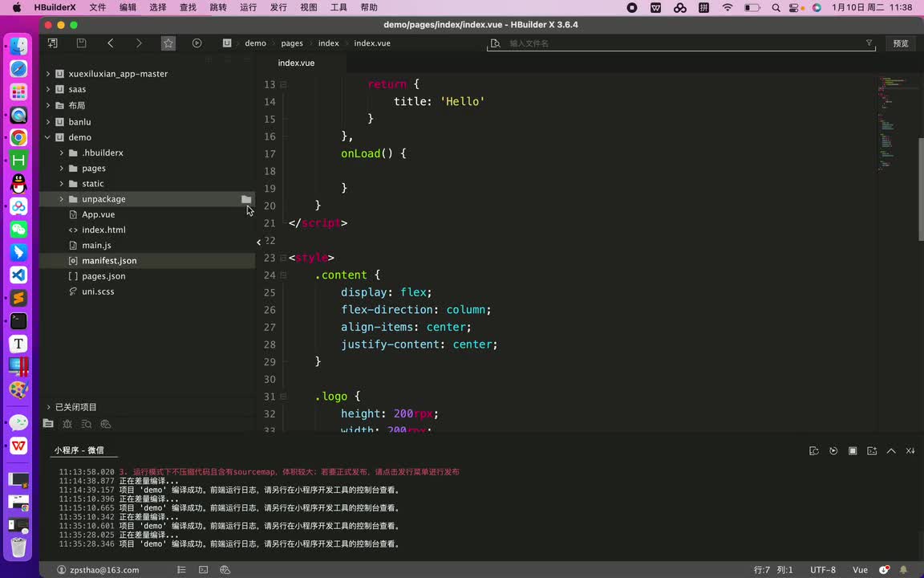Click the editor vertical scrollbar
This screenshot has width=924, height=578.
pos(921,189)
